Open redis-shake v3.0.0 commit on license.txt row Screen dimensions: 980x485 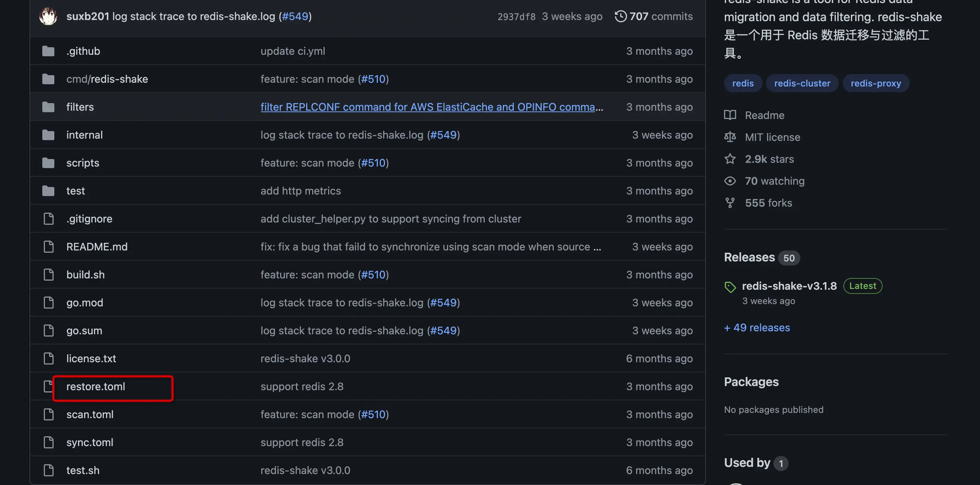pos(305,358)
